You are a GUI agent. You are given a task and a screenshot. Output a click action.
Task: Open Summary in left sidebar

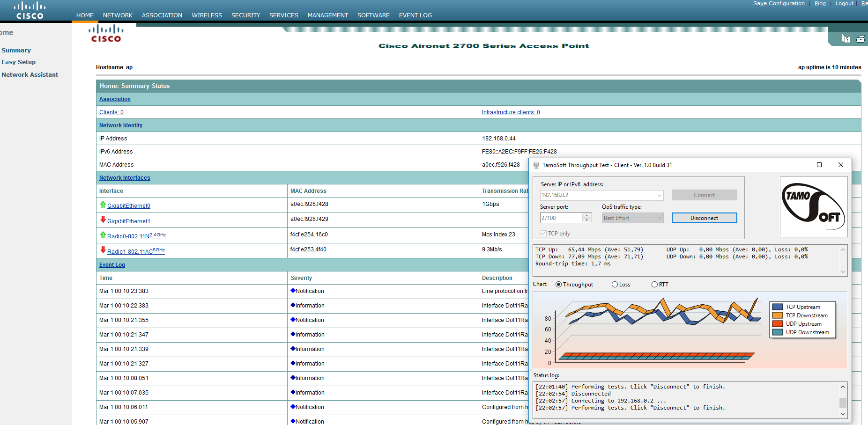tap(16, 51)
